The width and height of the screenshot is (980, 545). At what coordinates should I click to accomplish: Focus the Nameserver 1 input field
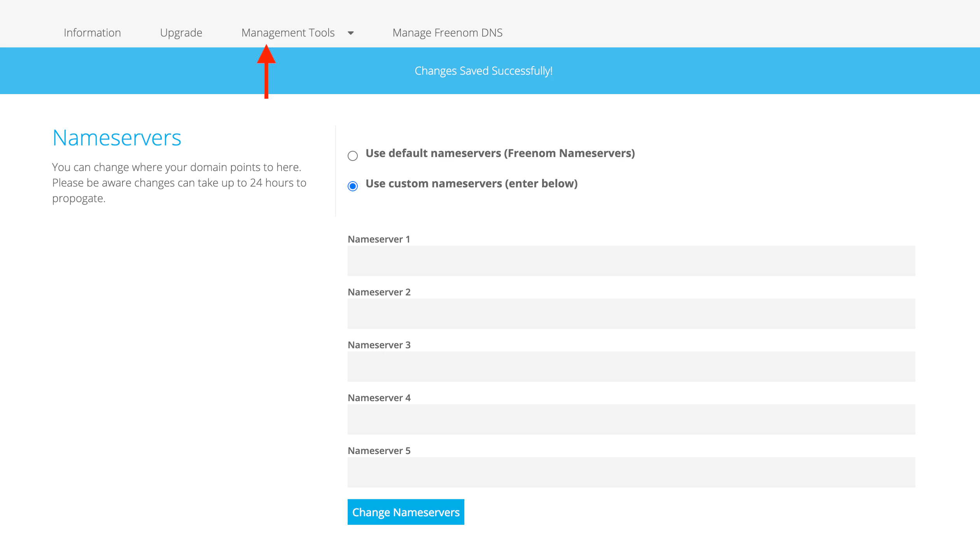tap(631, 261)
